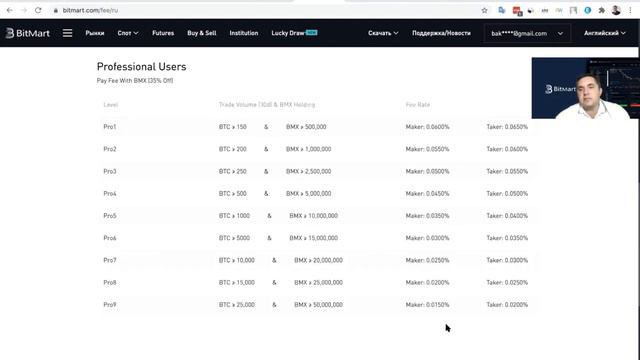
Task: Click Maker: 0.0450% in Pro4 row
Action: (427, 194)
